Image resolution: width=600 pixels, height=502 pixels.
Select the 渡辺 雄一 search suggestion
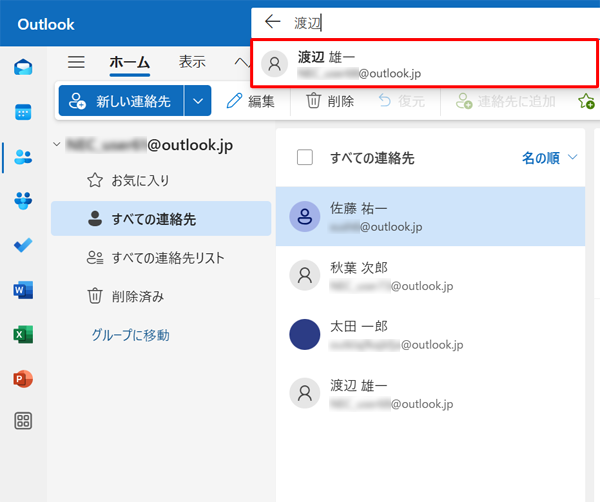424,64
